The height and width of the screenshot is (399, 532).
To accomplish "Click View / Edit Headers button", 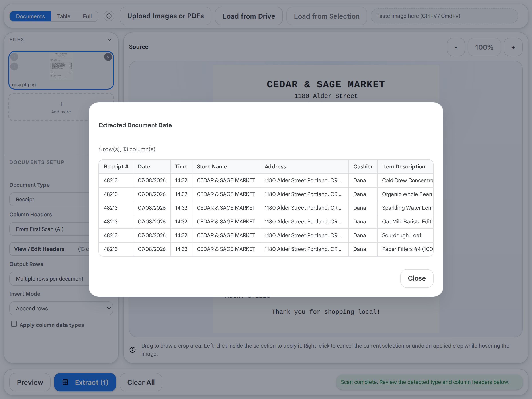I will (49, 249).
